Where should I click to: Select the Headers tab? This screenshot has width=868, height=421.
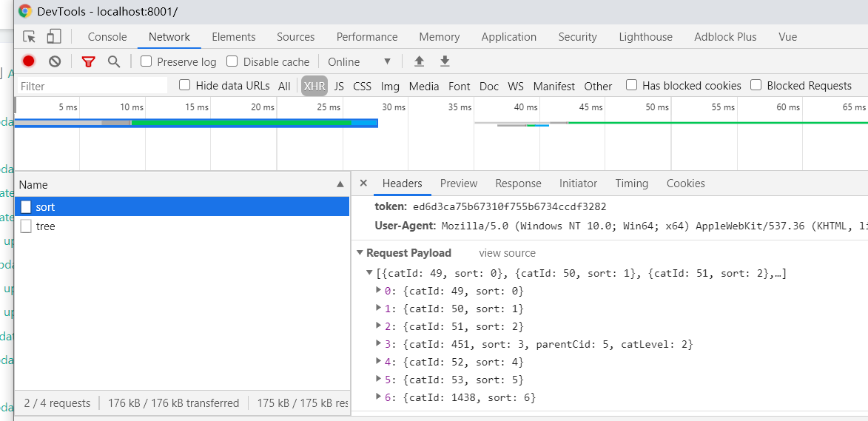click(x=403, y=183)
